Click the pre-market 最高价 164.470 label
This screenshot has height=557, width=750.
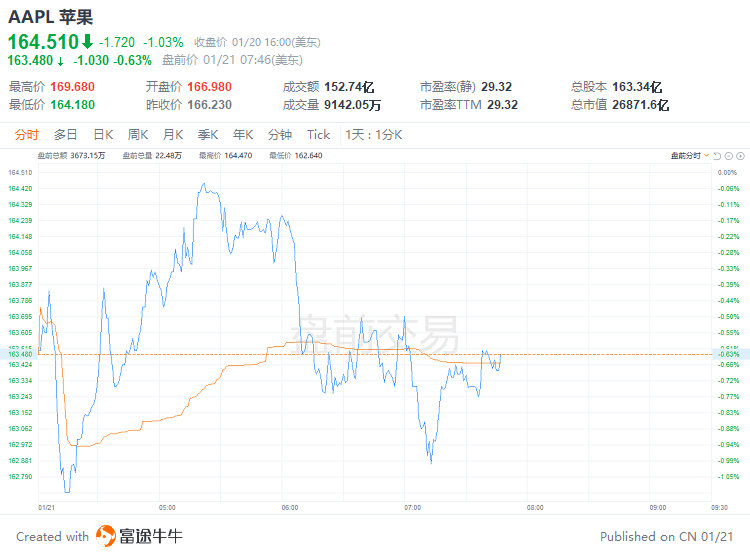coord(225,155)
